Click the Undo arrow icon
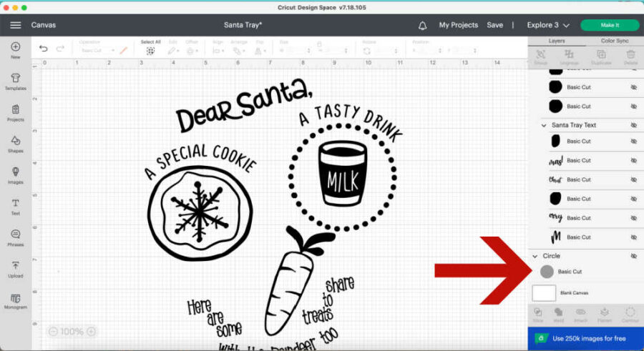 44,49
